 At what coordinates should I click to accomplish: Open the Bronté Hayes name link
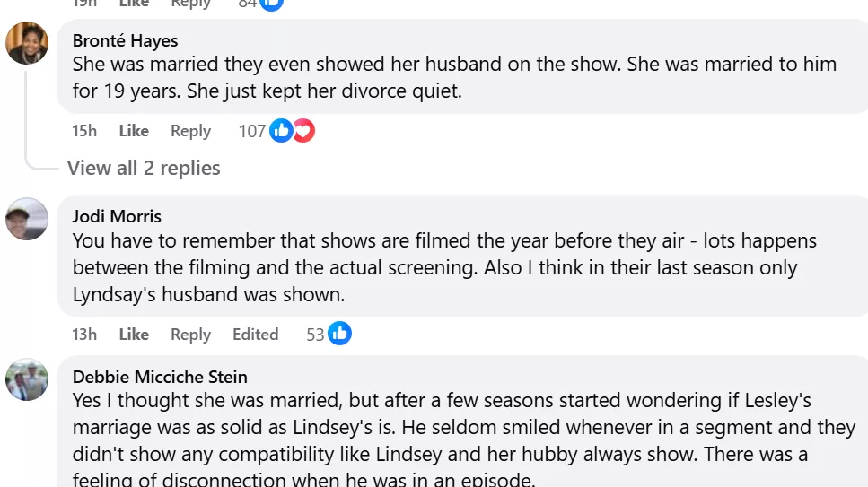point(125,40)
